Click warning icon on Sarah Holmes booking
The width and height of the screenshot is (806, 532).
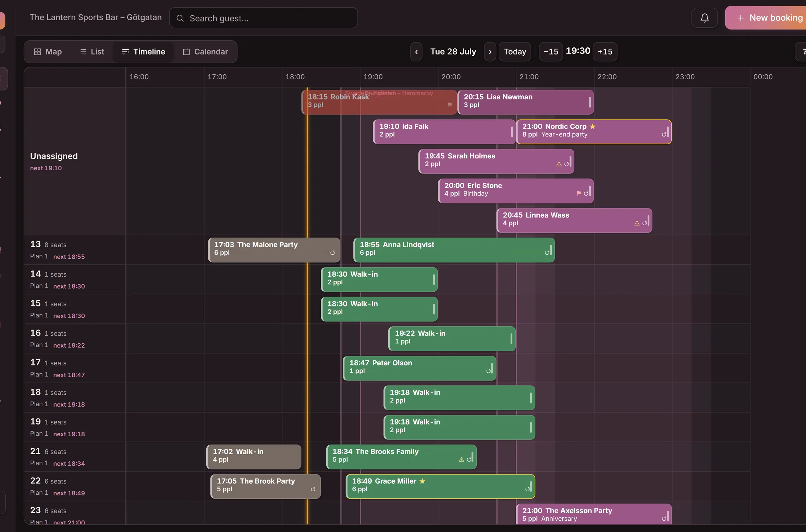(559, 164)
